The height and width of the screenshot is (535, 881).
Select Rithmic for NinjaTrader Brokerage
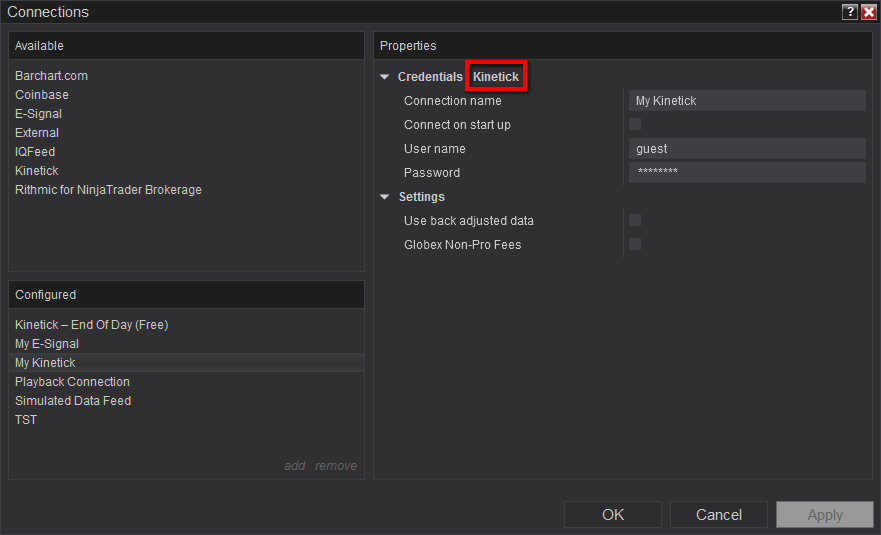tap(108, 190)
